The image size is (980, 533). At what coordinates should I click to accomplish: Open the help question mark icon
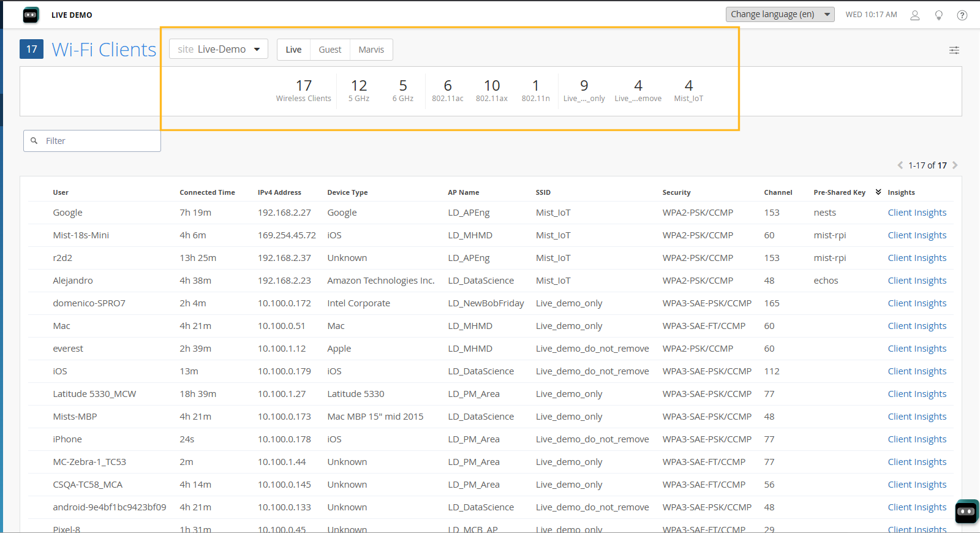(x=962, y=15)
